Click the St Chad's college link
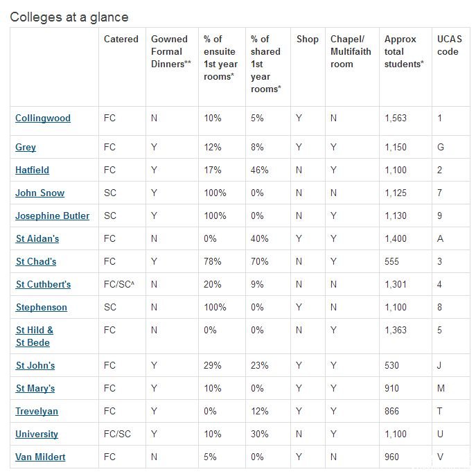Screen dimensions: 476x474 36,261
